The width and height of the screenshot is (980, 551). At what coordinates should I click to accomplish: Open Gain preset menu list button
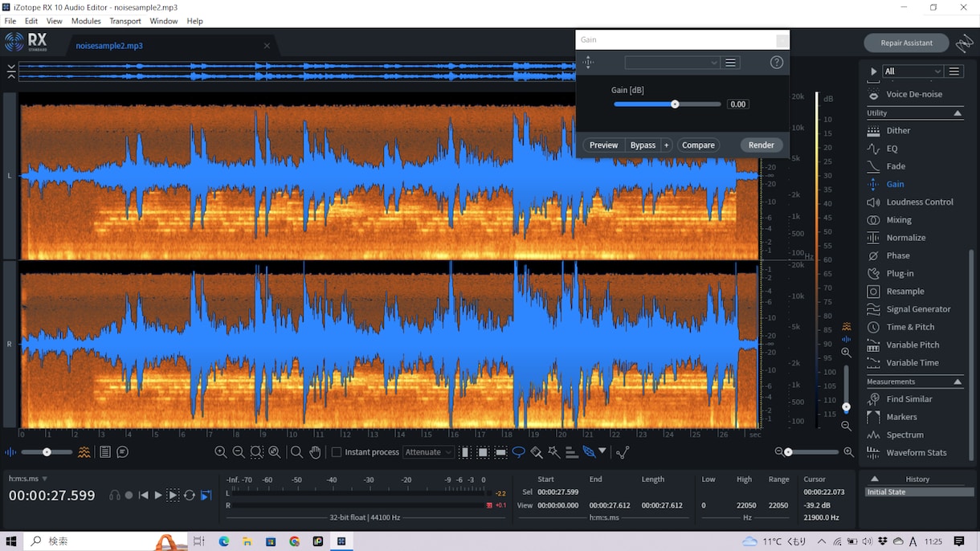point(730,63)
